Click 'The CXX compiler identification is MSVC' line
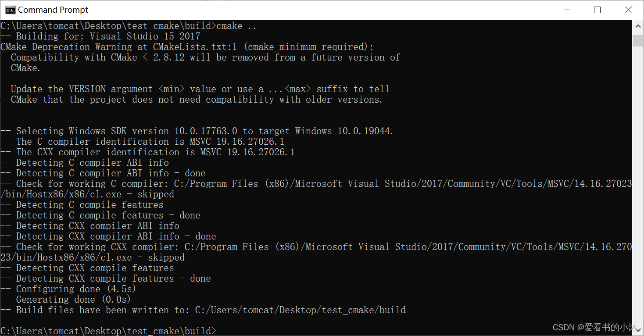 (148, 152)
